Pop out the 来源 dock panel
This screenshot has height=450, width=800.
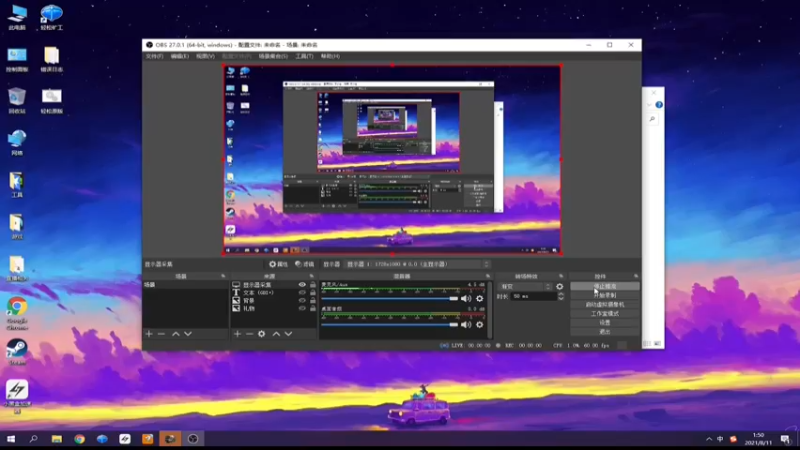coord(311,276)
